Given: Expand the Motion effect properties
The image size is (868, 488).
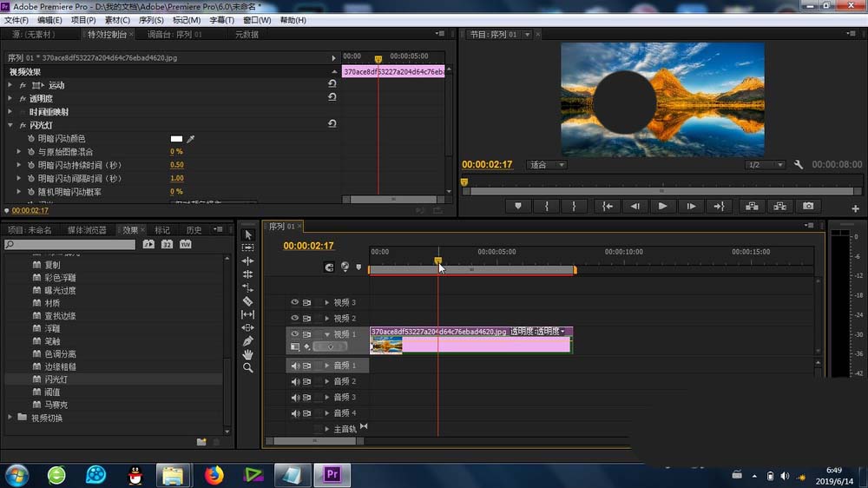Looking at the screenshot, I should click(x=10, y=85).
